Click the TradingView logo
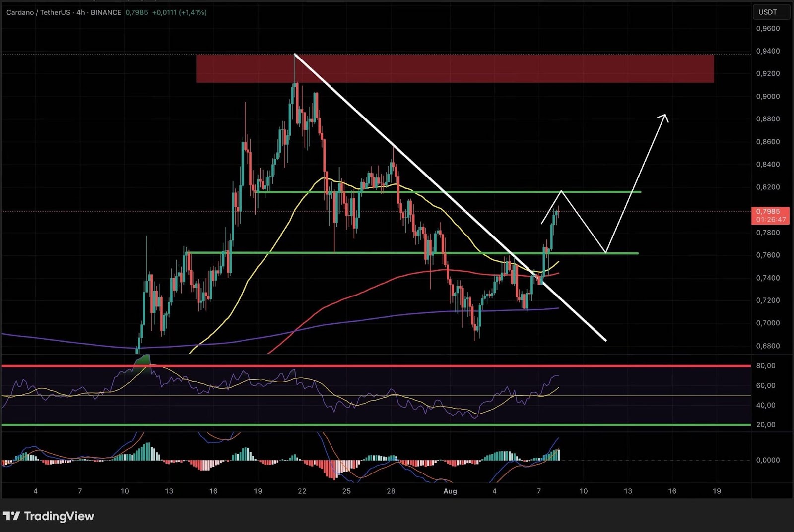794x532 pixels. (49, 516)
